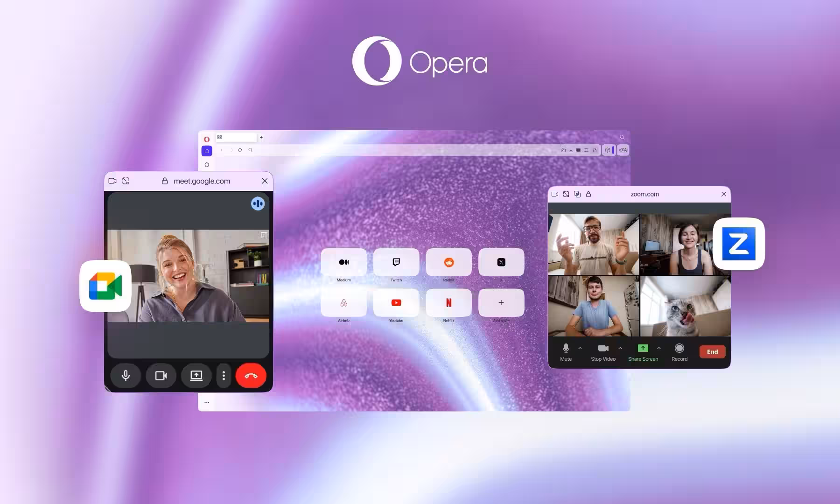Expand audio options arrow beside Mute
Viewport: 840px width, 504px height.
(x=580, y=348)
